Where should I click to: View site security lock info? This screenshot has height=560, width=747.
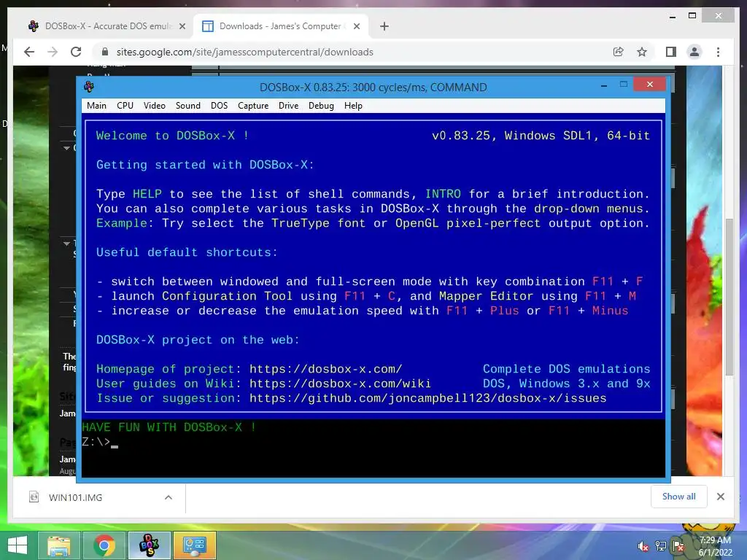point(105,52)
